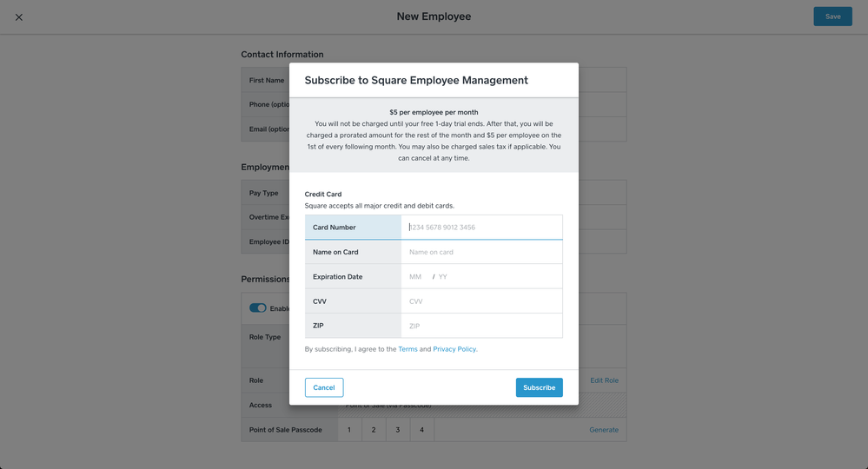868x469 pixels.
Task: Open the Privacy Policy link
Action: coord(454,349)
